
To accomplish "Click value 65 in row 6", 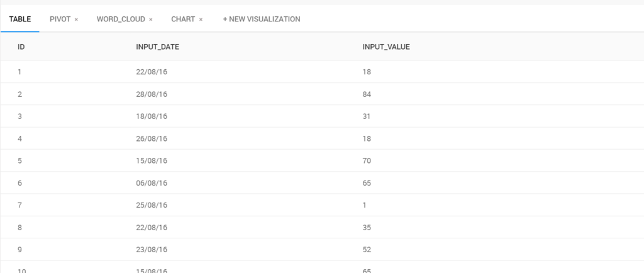I will [367, 182].
